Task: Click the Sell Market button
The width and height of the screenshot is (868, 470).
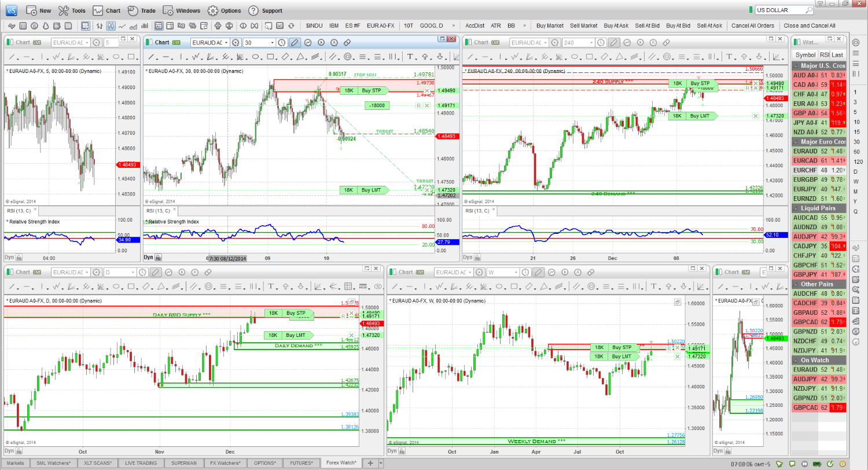Action: coord(583,25)
